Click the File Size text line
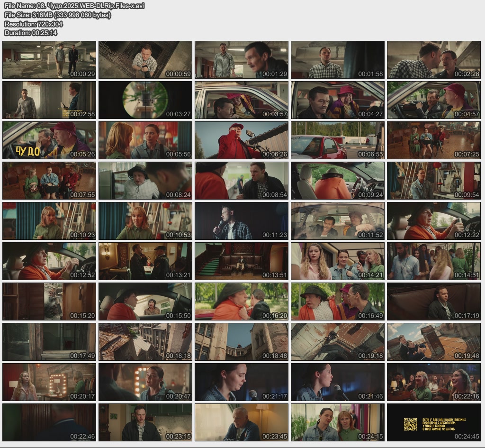The height and width of the screenshot is (448, 485). pos(57,15)
